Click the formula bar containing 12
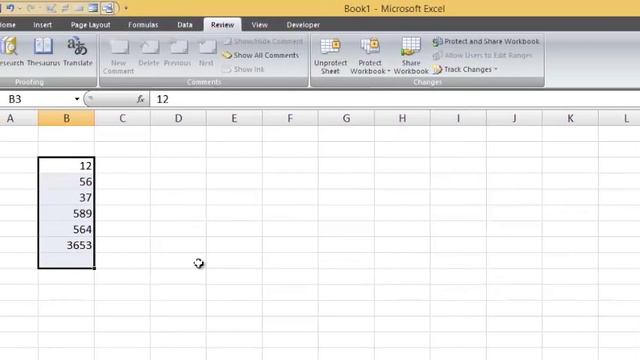Viewport: 640px width, 360px height. pos(394,99)
